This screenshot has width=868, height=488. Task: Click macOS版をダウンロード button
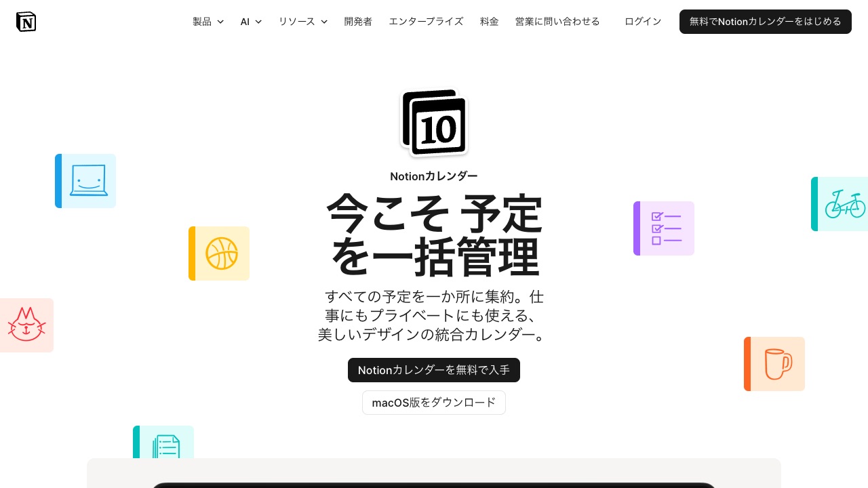click(434, 403)
